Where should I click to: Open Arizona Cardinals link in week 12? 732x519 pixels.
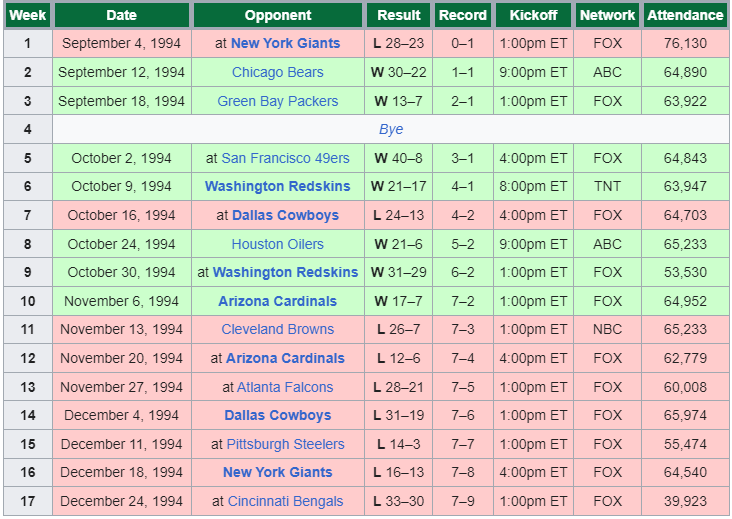(285, 358)
